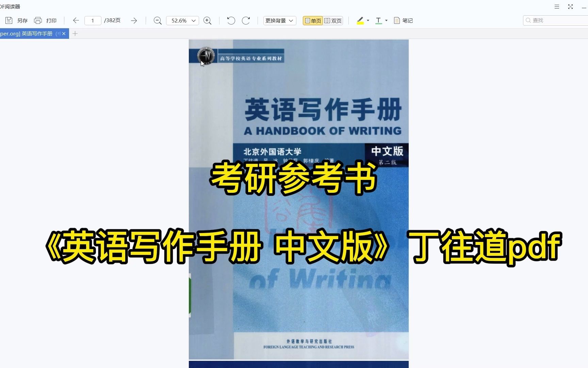Go to previous page arrow
This screenshot has height=368, width=588.
(76, 20)
